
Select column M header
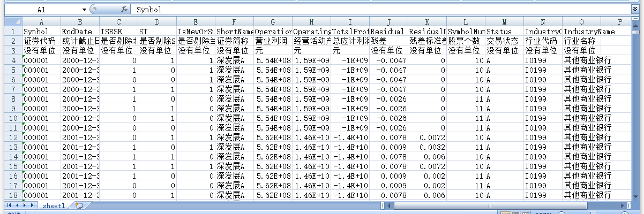(x=505, y=22)
